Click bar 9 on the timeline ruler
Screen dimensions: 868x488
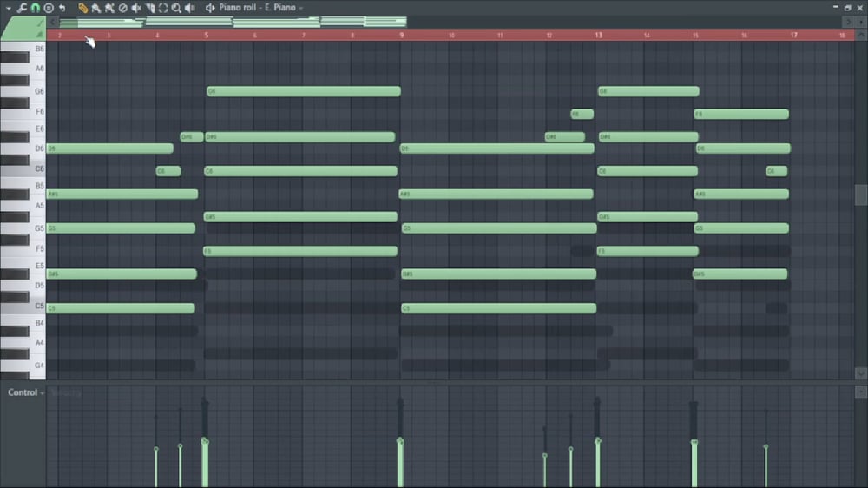click(402, 35)
